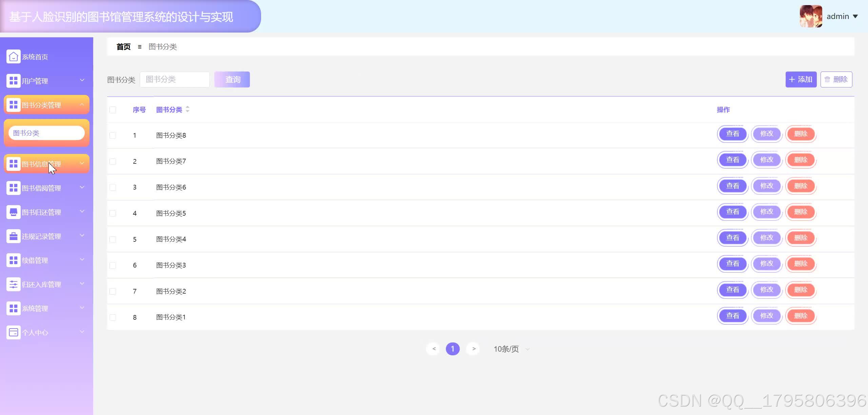Check the checkbox for 图书分类8 row
868x415 pixels.
click(x=113, y=135)
